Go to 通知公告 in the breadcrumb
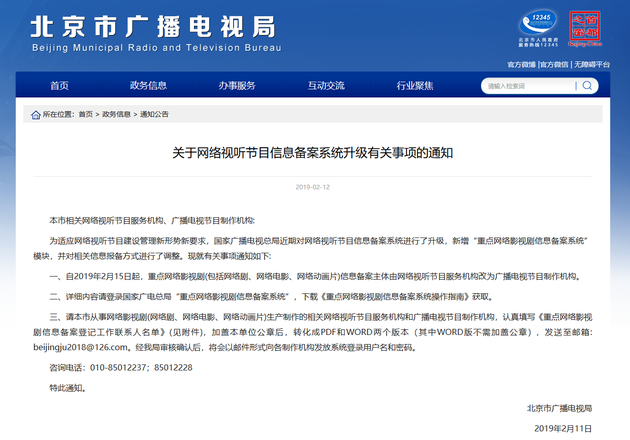Screen dimensions: 630x440 click(x=154, y=115)
